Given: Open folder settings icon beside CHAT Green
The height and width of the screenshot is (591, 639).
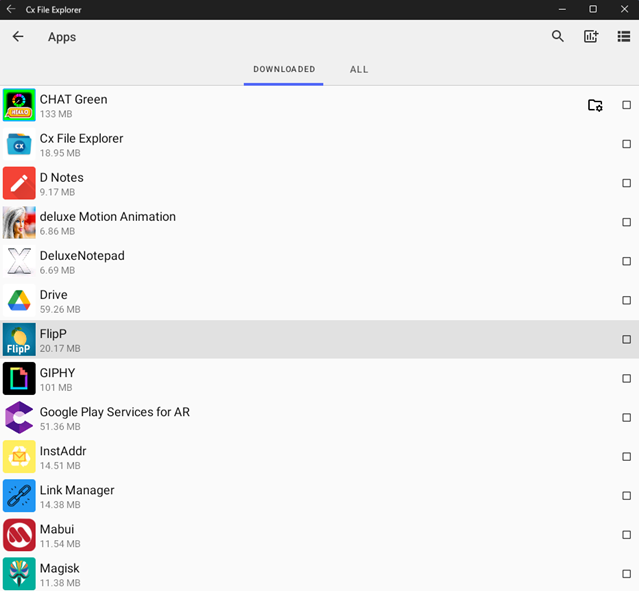Looking at the screenshot, I should click(x=595, y=105).
